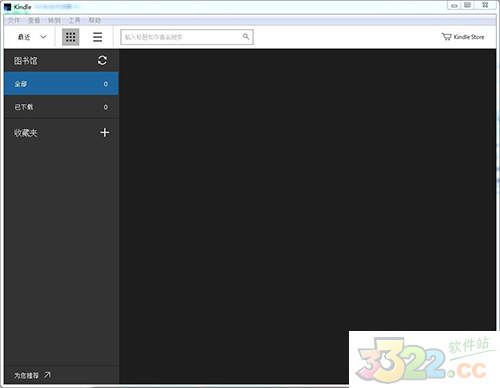This screenshot has width=500, height=388.
Task: Open Kindle Store cart icon
Action: 446,37
